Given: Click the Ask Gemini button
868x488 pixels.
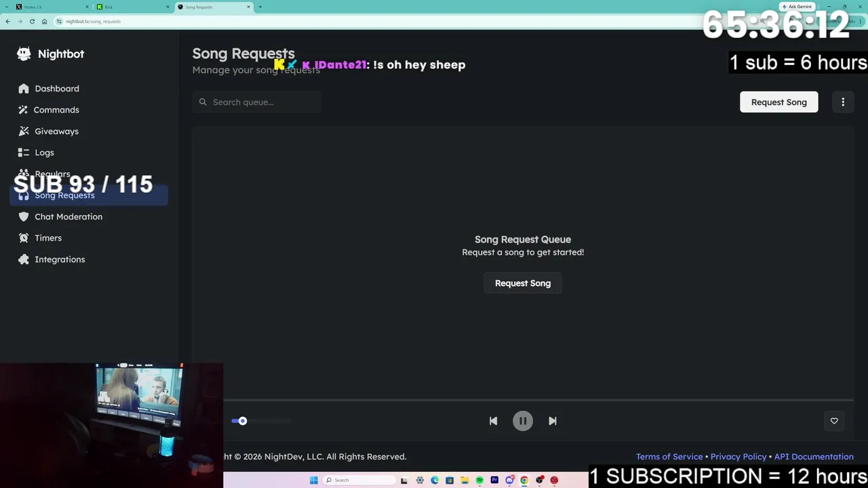Looking at the screenshot, I should [x=797, y=7].
